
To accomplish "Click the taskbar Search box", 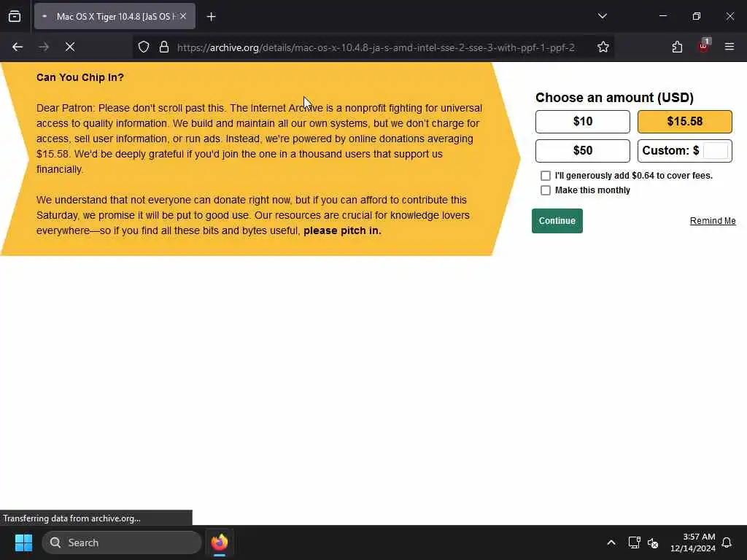I will [x=122, y=542].
